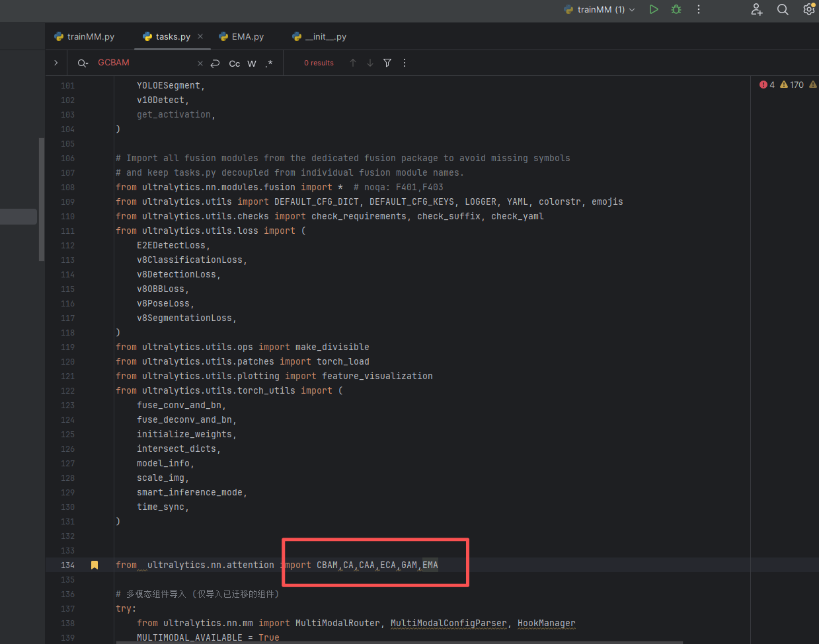Switch to the __init__.py tab
This screenshot has height=644, width=819.
pos(320,37)
